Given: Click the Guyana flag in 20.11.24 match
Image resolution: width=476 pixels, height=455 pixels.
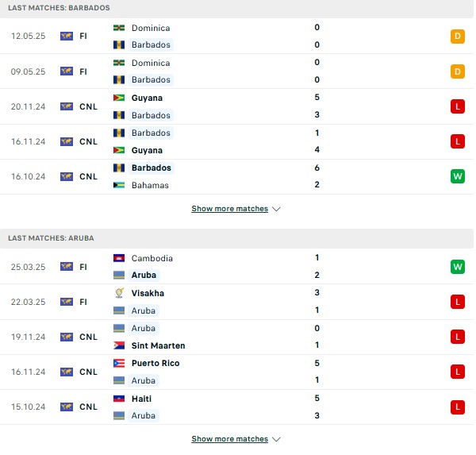Looking at the screenshot, I should click(119, 98).
